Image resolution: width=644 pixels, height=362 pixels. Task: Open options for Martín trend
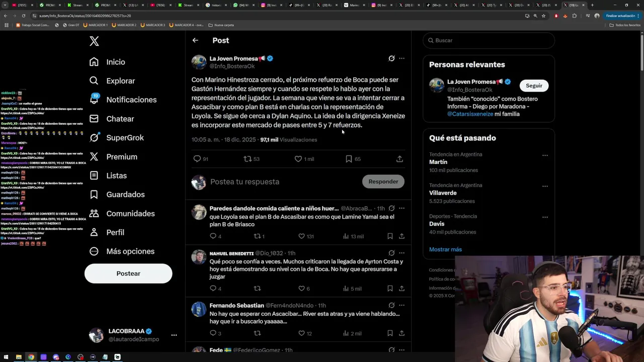(545, 155)
